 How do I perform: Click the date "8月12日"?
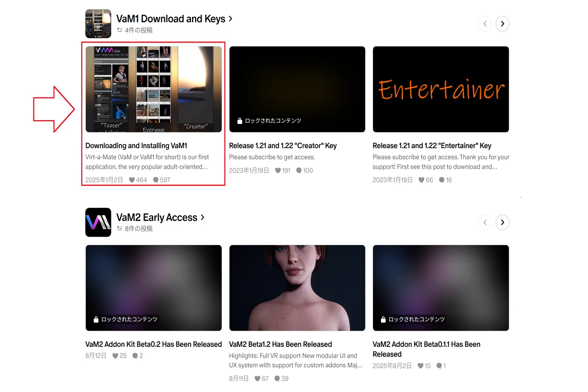[96, 356]
